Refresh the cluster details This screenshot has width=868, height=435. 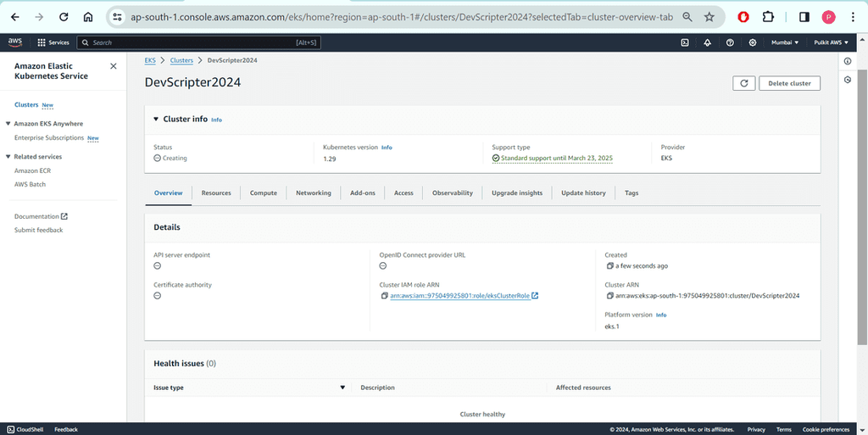(x=744, y=83)
